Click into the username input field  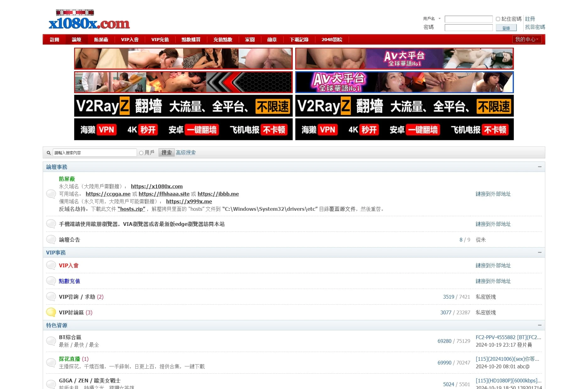pyautogui.click(x=469, y=19)
